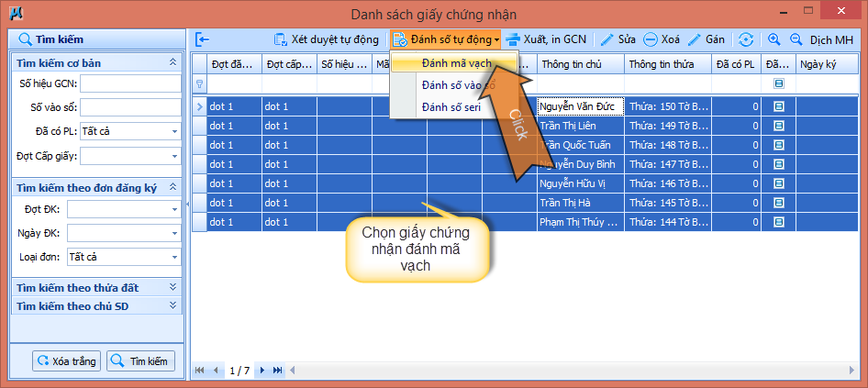868x388 pixels.
Task: Click the Xét duyệt tự động toolbar button
Action: [327, 39]
